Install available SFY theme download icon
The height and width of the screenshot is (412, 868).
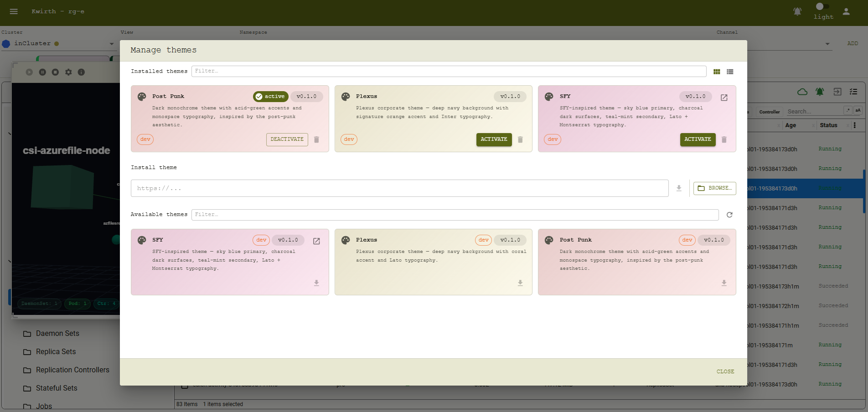tap(316, 283)
